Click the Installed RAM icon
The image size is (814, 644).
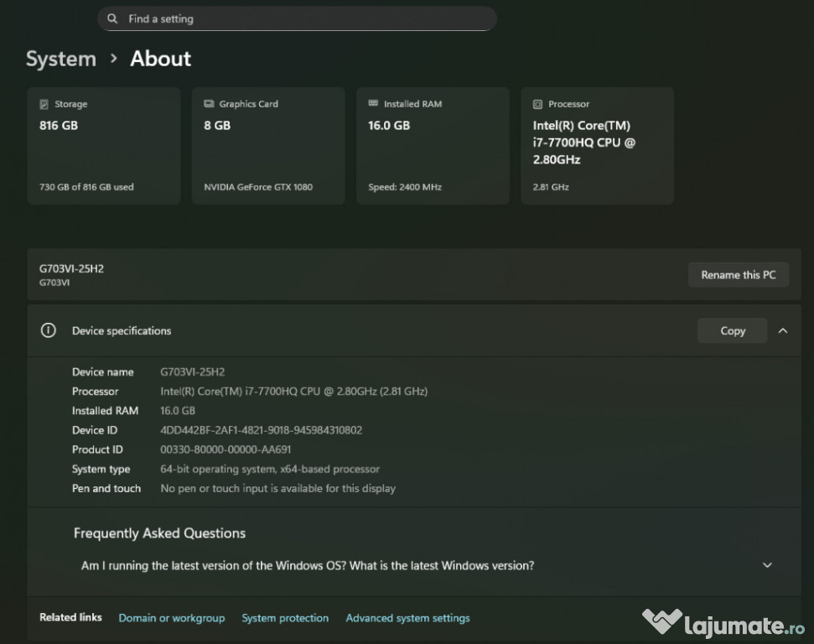tap(373, 104)
